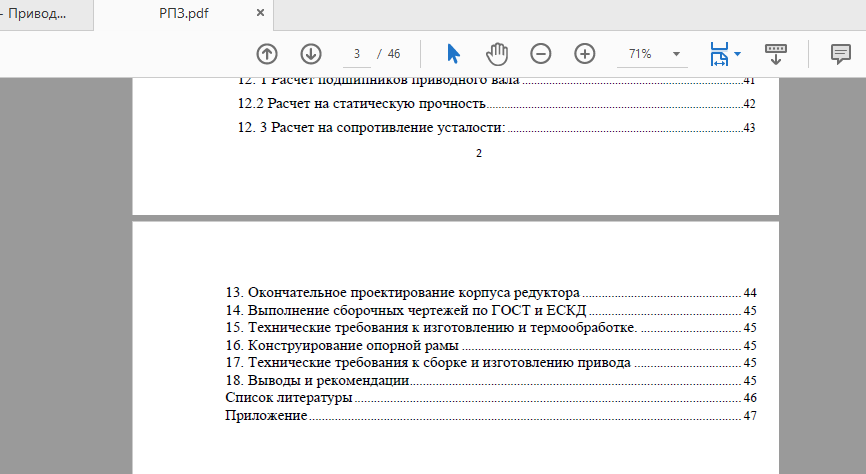866x474 pixels.
Task: Go to '12.2 Расчет на статическую прочность'
Action: [x=362, y=104]
